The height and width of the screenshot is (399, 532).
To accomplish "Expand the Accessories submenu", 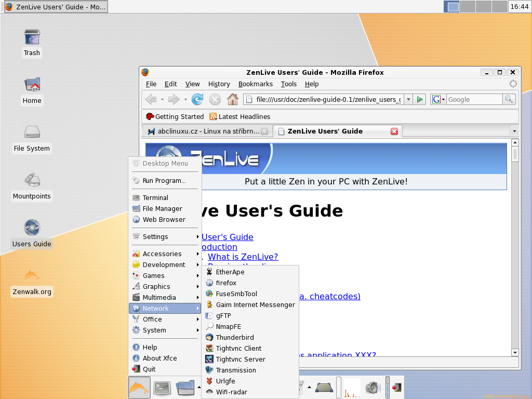I will 165,254.
